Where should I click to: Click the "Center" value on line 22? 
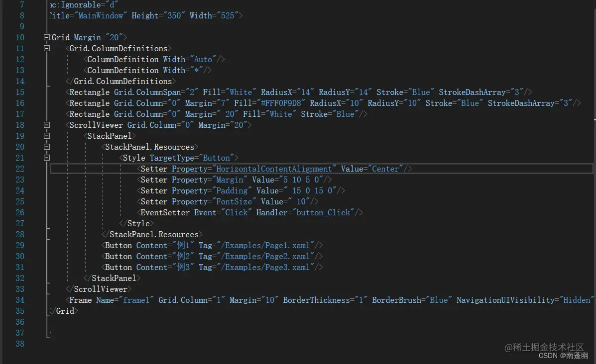click(385, 169)
